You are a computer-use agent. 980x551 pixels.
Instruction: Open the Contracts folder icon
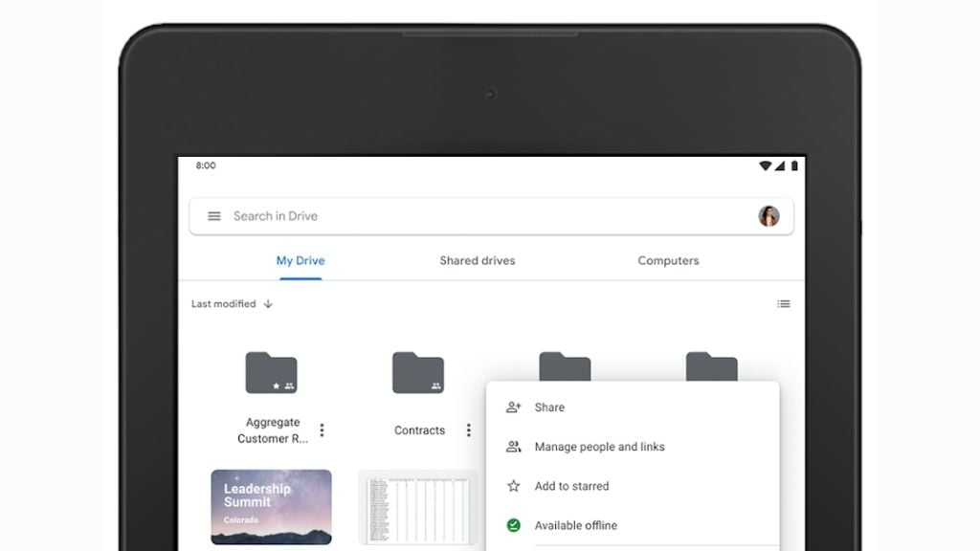(418, 372)
